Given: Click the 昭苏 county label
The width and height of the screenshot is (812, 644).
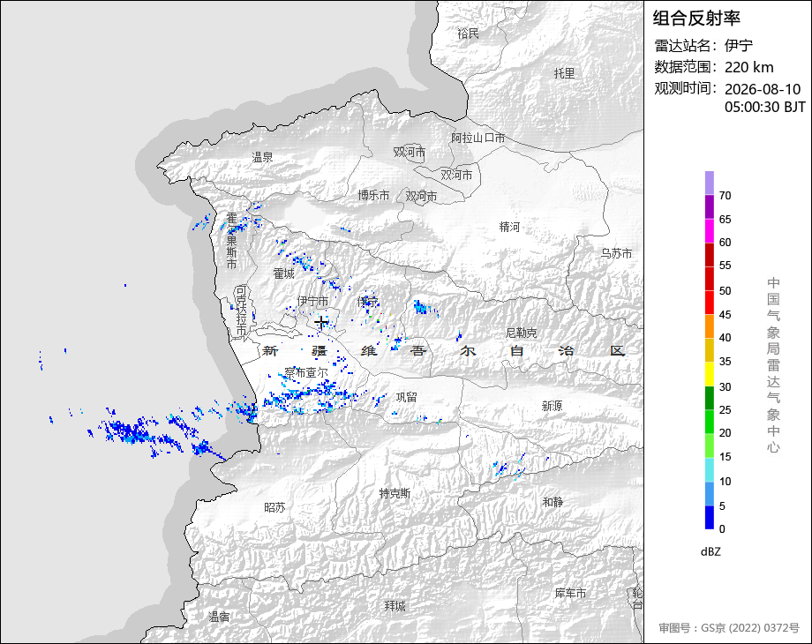Looking at the screenshot, I should [x=275, y=507].
